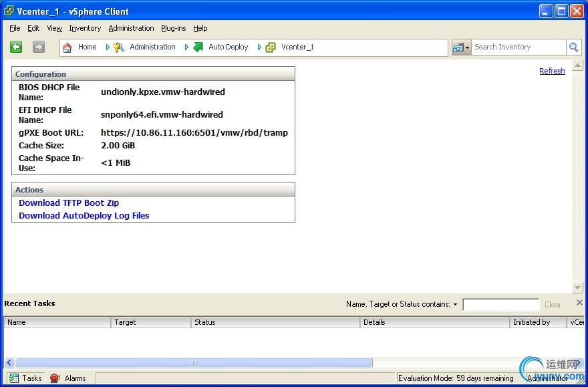This screenshot has height=387, width=588.
Task: Click the Recent Tasks filter text box
Action: (x=501, y=305)
